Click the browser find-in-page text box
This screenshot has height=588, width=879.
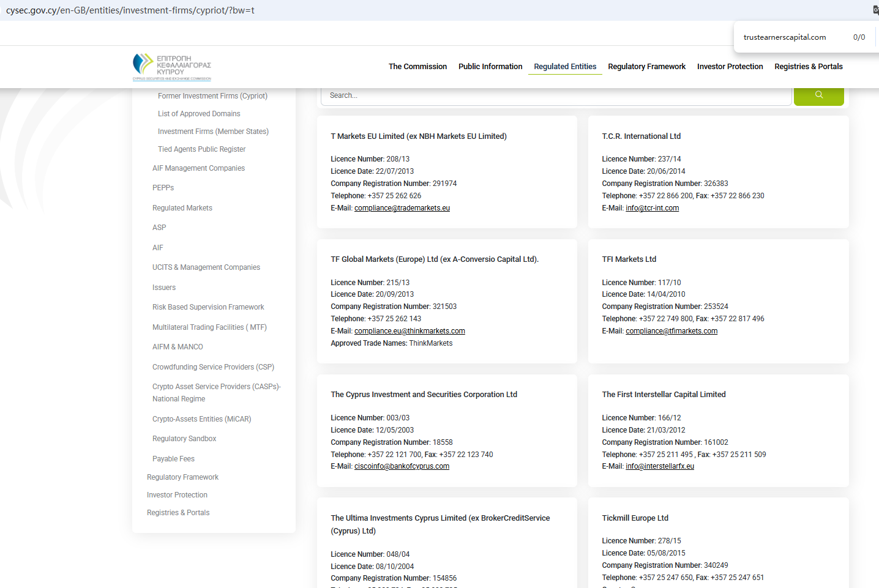793,37
